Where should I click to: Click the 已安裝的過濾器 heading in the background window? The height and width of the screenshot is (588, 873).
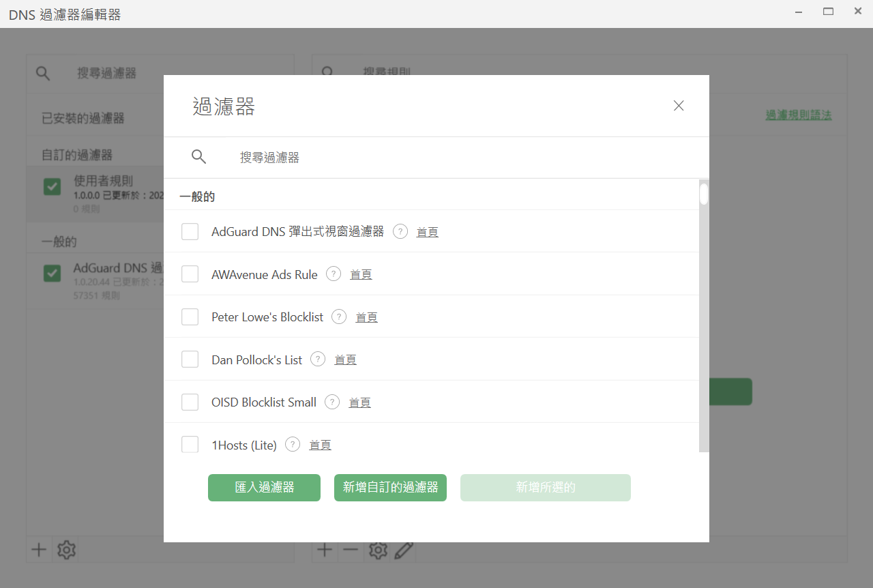83,119
